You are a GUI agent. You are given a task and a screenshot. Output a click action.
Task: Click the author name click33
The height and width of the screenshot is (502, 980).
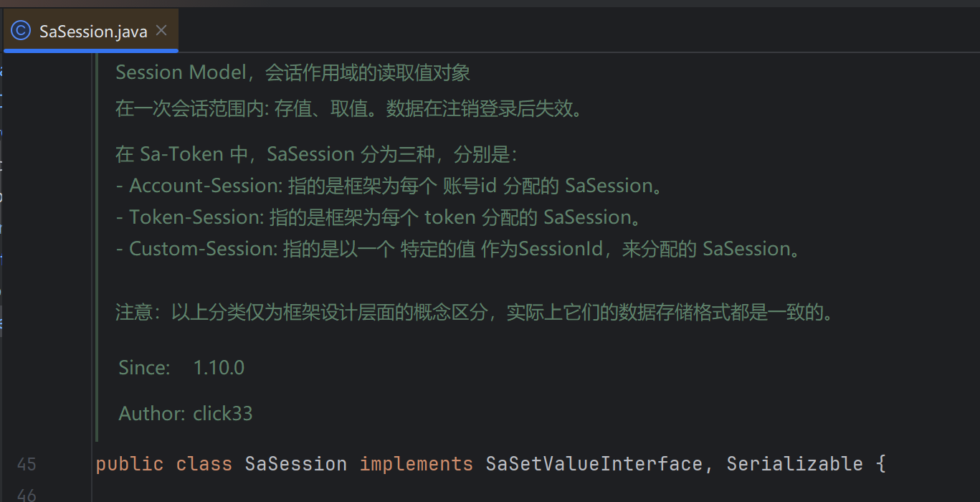(222, 414)
